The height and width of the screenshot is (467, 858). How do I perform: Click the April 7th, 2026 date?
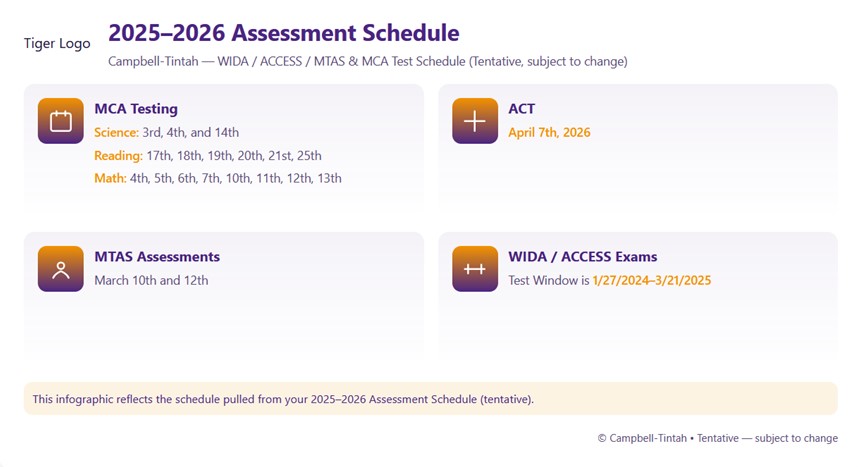[x=549, y=132]
